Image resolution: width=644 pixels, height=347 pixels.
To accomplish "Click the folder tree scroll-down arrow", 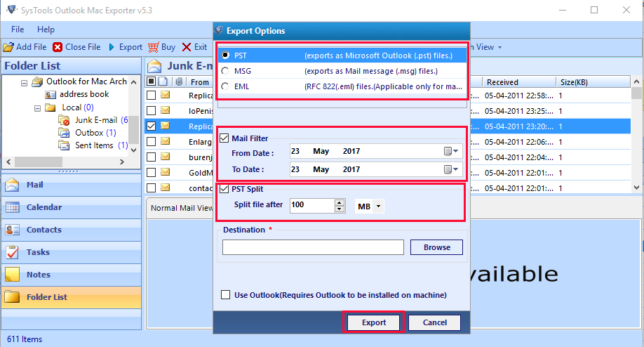I will pyautogui.click(x=133, y=150).
